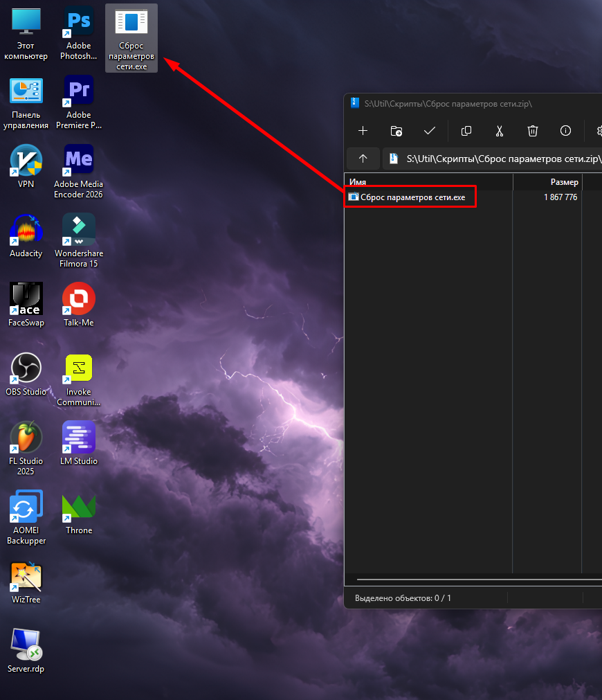Viewport: 602px width, 700px height.
Task: Click the Extract to folder toolbar icon
Action: click(x=396, y=131)
